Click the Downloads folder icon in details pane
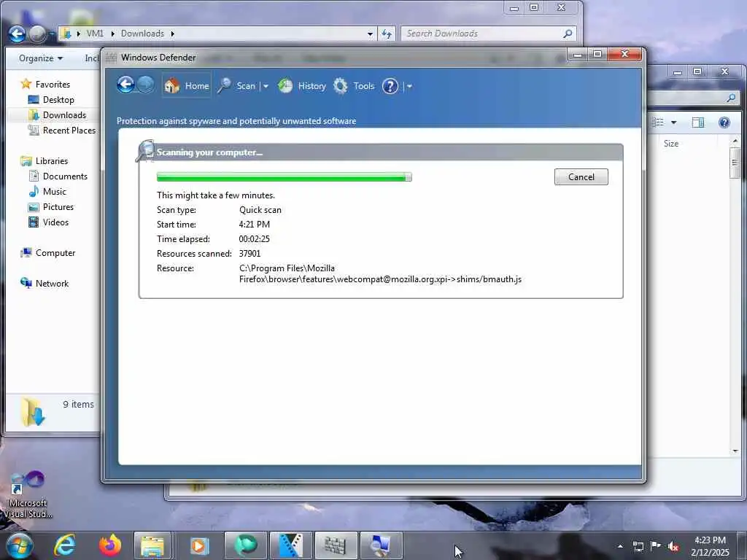 32,411
